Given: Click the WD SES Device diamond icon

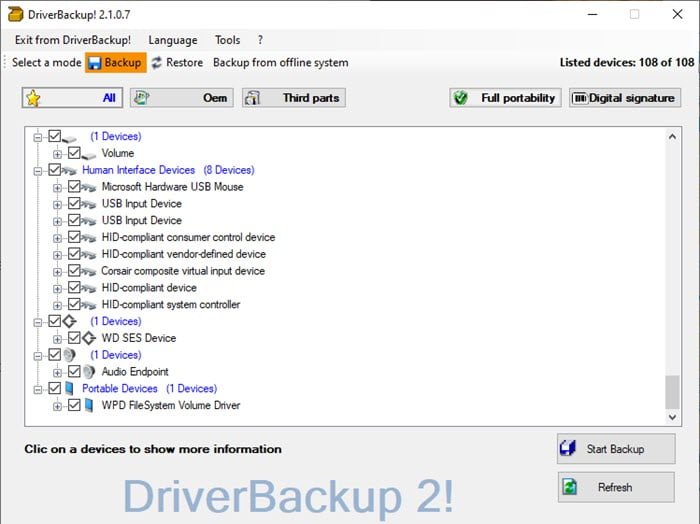Looking at the screenshot, I should click(x=89, y=338).
